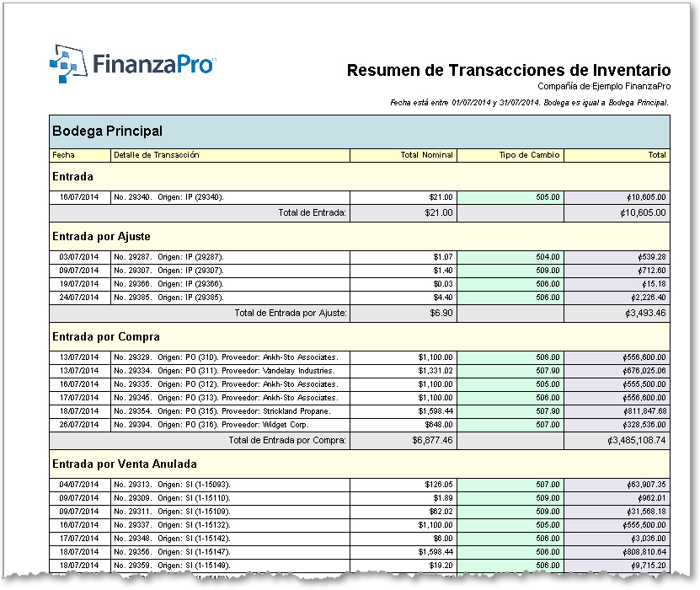Click the $19.20 nominal of No. 29359

point(441,565)
